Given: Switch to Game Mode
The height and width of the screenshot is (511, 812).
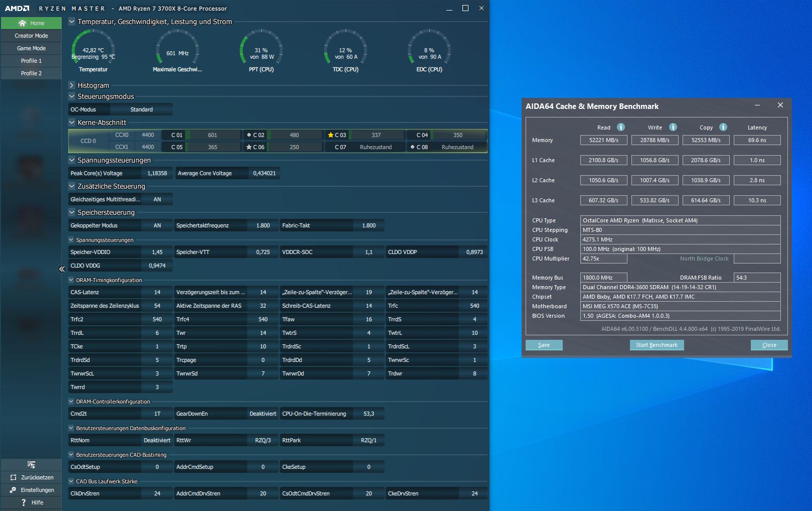Looking at the screenshot, I should pyautogui.click(x=31, y=48).
